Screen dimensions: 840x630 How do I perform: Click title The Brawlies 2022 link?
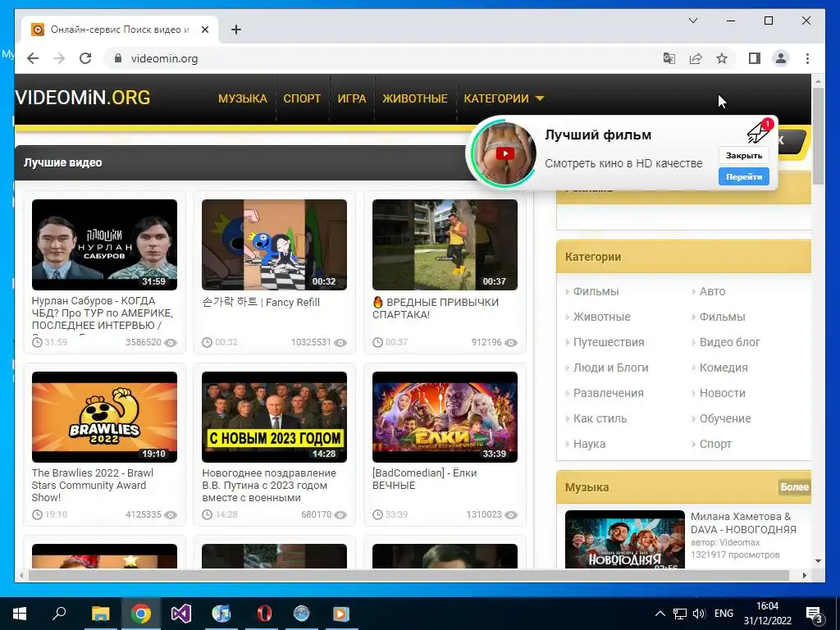(x=92, y=486)
